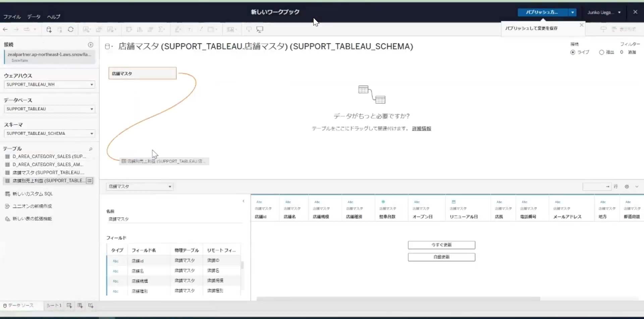Click the search icon beside テーブル heading
Viewport: 644px width, 319px height.
pos(91,149)
